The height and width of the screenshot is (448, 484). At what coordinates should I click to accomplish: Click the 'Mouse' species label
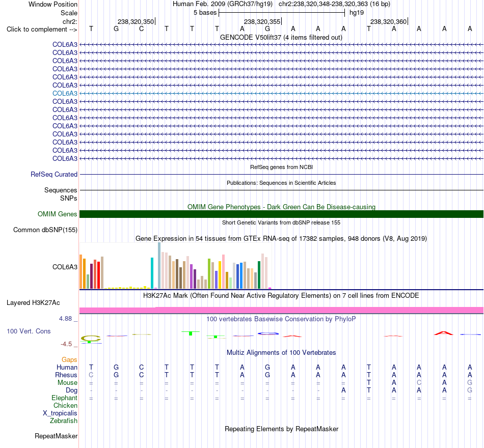[x=67, y=383]
